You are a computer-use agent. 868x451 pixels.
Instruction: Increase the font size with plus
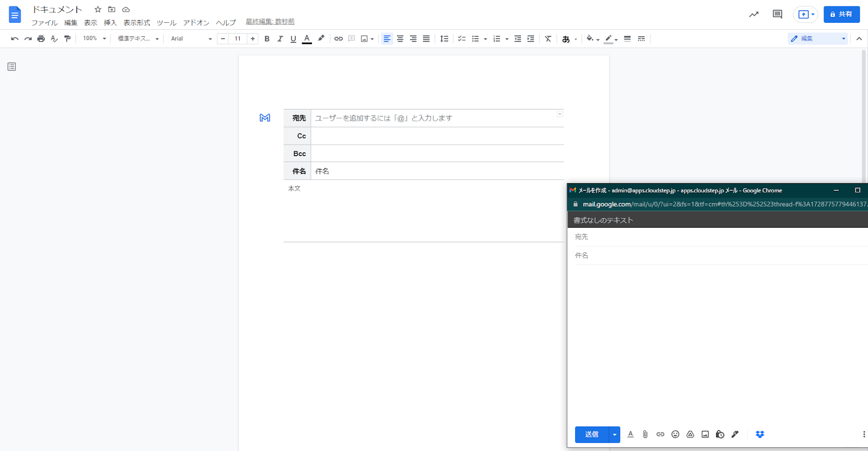(x=253, y=38)
